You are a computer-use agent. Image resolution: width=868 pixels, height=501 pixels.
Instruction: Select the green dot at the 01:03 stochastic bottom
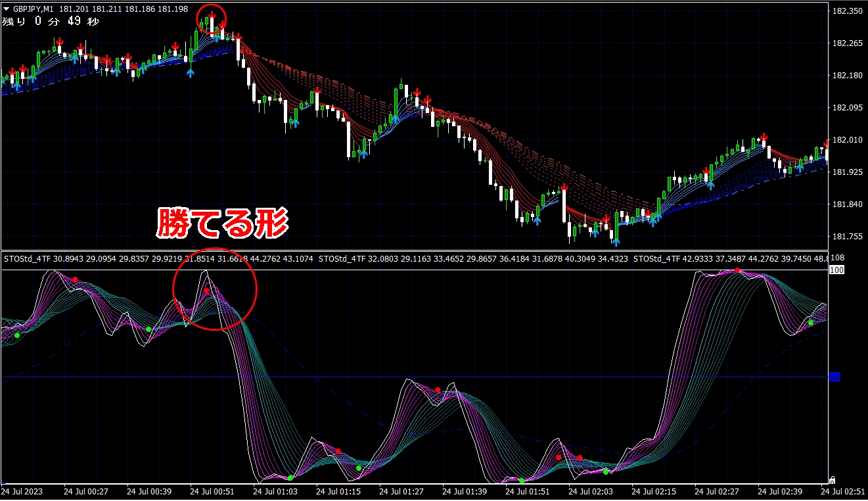[290, 477]
